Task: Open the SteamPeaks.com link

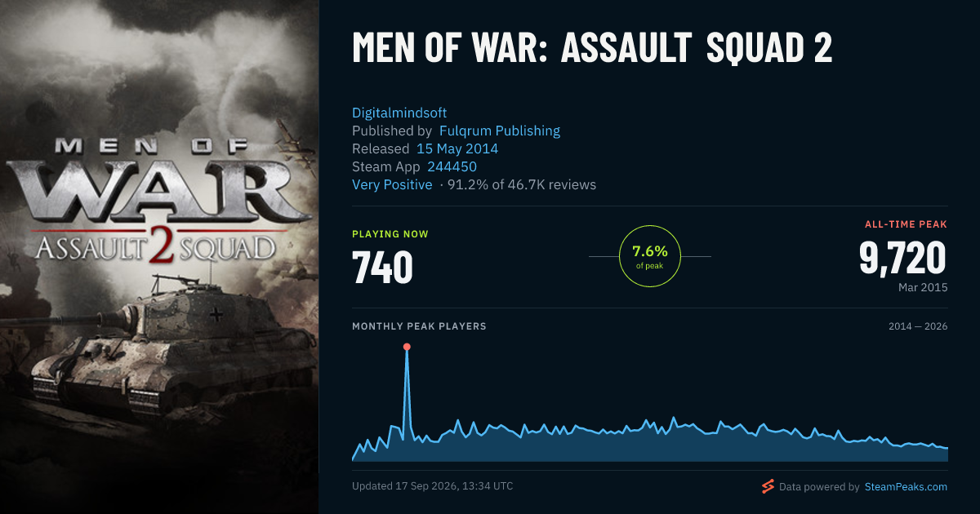Action: coord(906,487)
